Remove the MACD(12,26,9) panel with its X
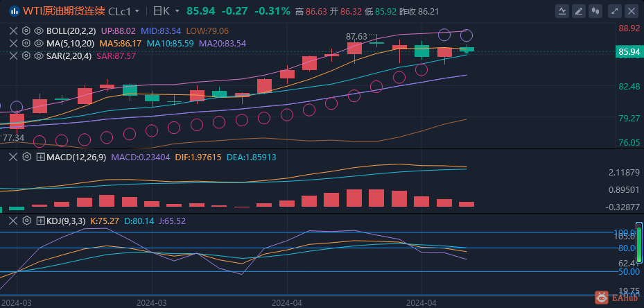Screen dimensions: 644x308 (14, 157)
